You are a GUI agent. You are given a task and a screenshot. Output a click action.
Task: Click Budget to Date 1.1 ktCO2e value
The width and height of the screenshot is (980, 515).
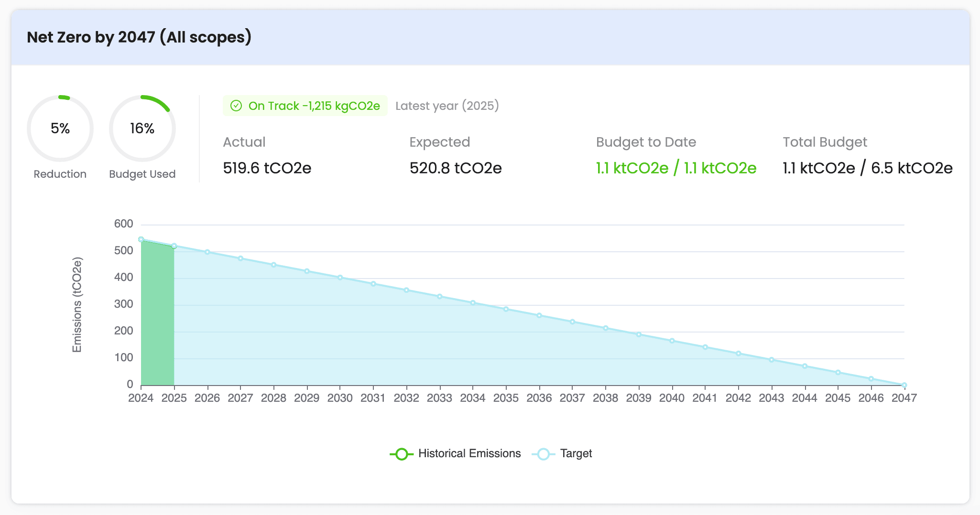point(676,168)
